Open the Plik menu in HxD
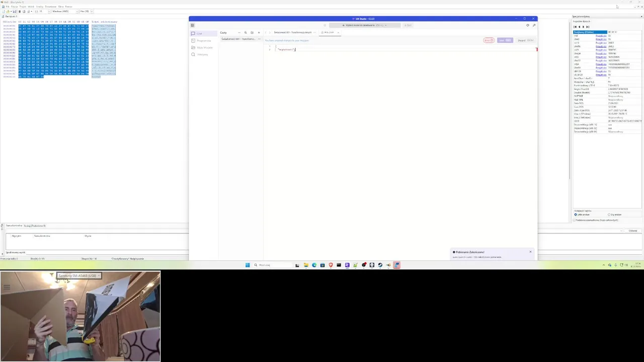 coord(8,7)
